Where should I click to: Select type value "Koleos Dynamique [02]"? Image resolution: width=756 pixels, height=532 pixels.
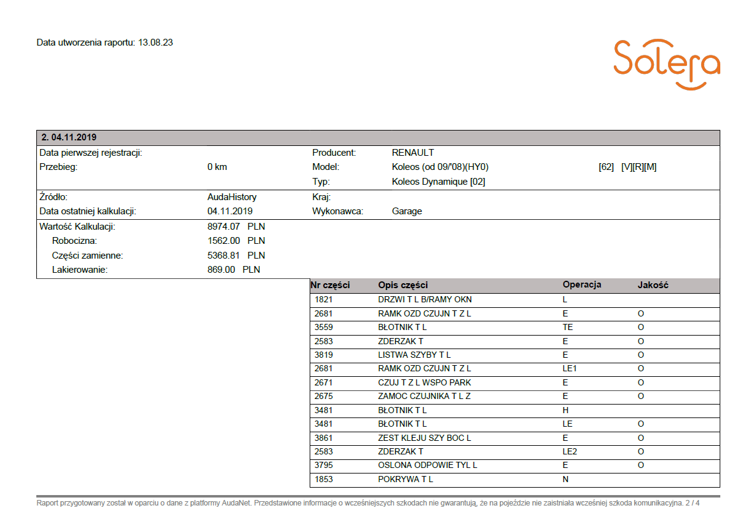(x=439, y=182)
